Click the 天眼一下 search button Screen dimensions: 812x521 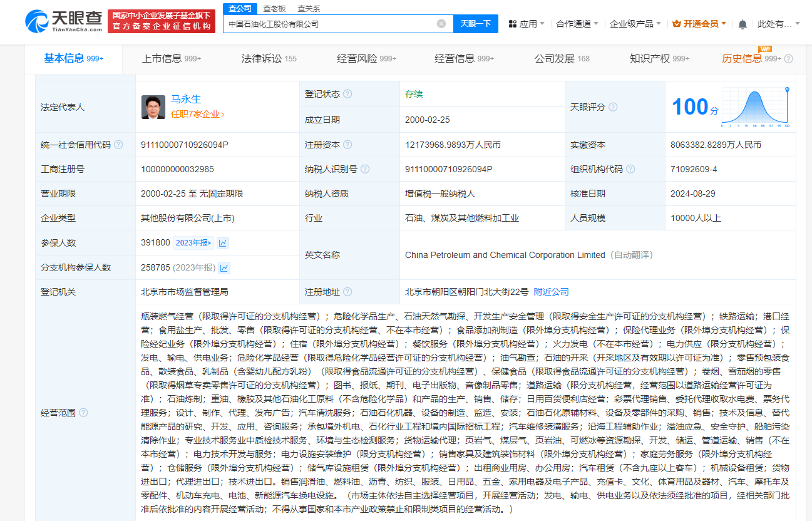(475, 23)
